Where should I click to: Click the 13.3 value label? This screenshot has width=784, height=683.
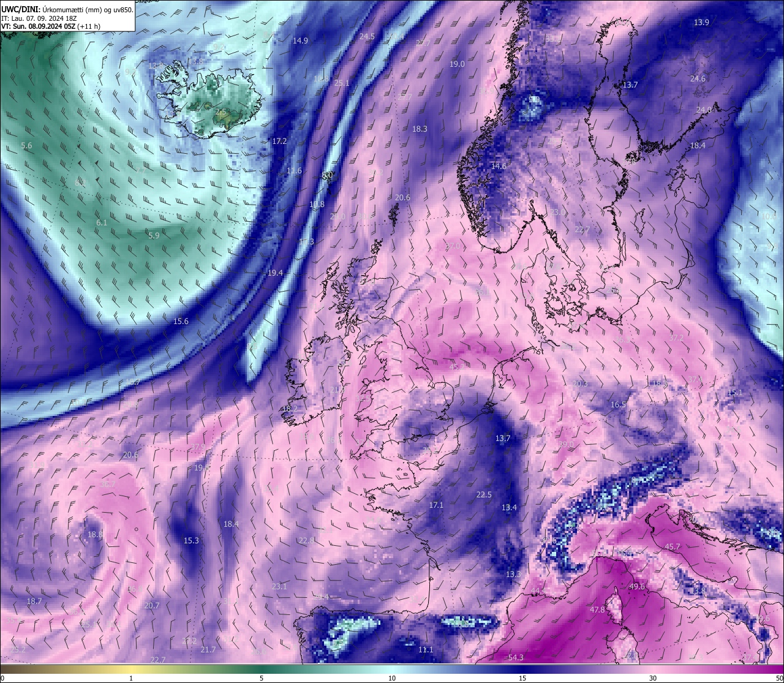click(x=513, y=575)
